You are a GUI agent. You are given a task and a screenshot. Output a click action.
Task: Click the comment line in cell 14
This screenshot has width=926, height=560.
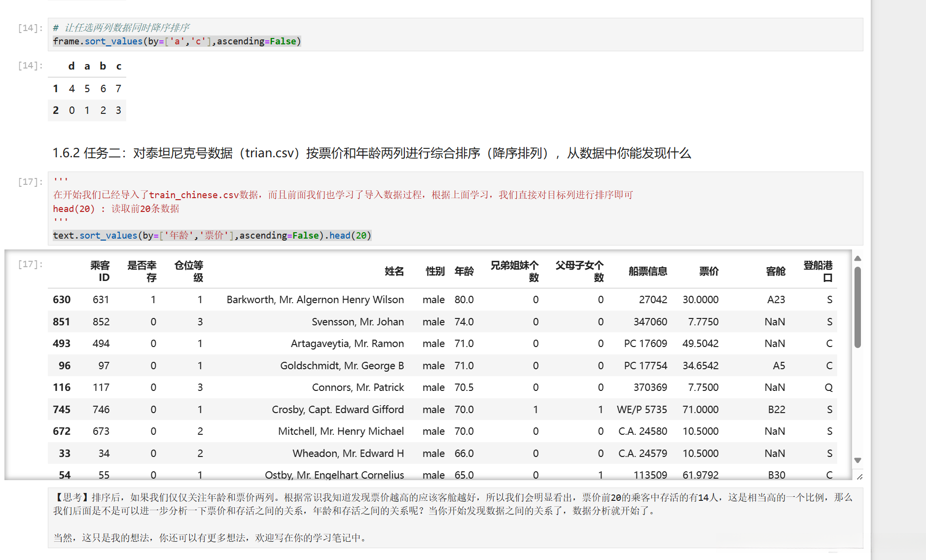coord(121,28)
